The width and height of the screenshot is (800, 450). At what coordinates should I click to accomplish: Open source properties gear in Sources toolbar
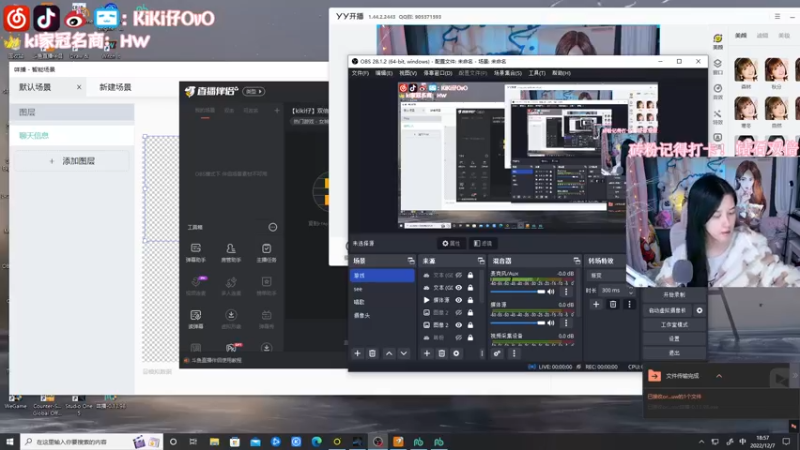456,353
